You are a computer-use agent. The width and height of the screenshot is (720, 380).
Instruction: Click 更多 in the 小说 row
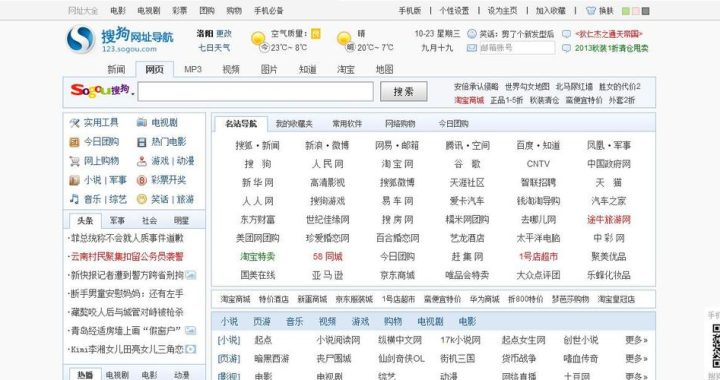[x=636, y=340]
